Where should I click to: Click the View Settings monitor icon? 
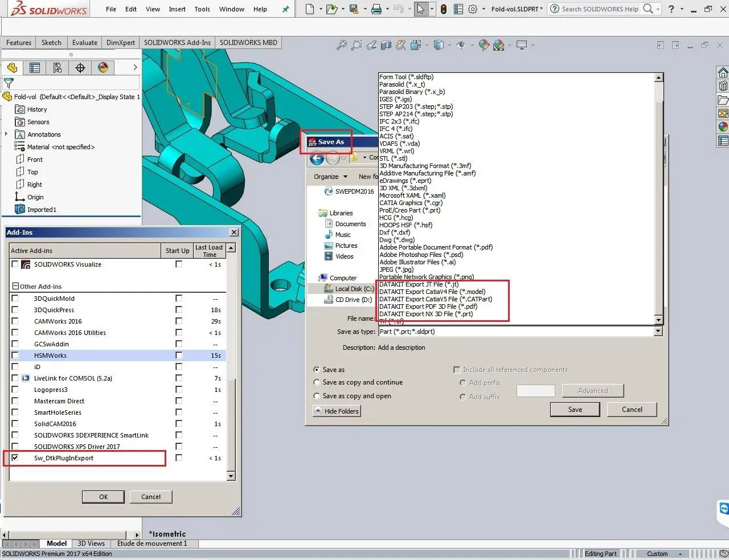pos(521,45)
